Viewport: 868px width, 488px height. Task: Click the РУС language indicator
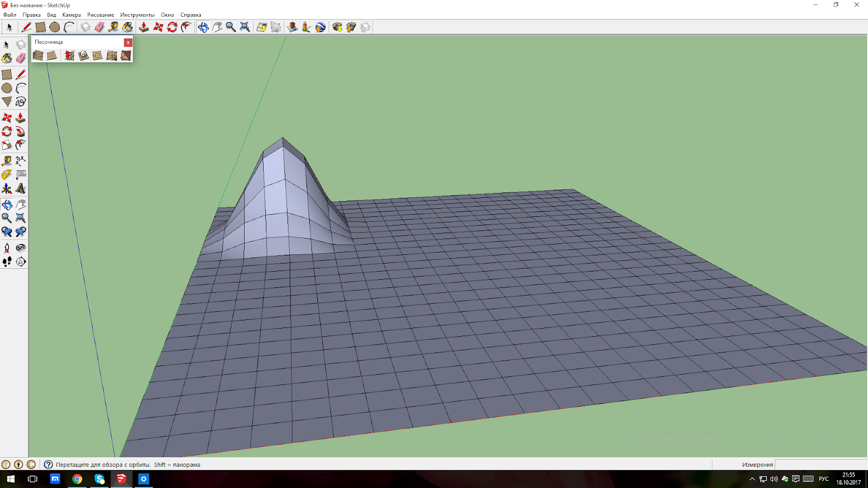pyautogui.click(x=824, y=479)
